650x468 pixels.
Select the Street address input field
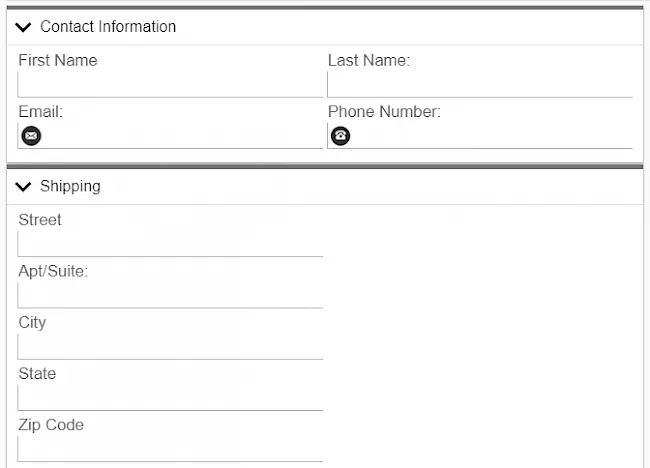coord(170,244)
